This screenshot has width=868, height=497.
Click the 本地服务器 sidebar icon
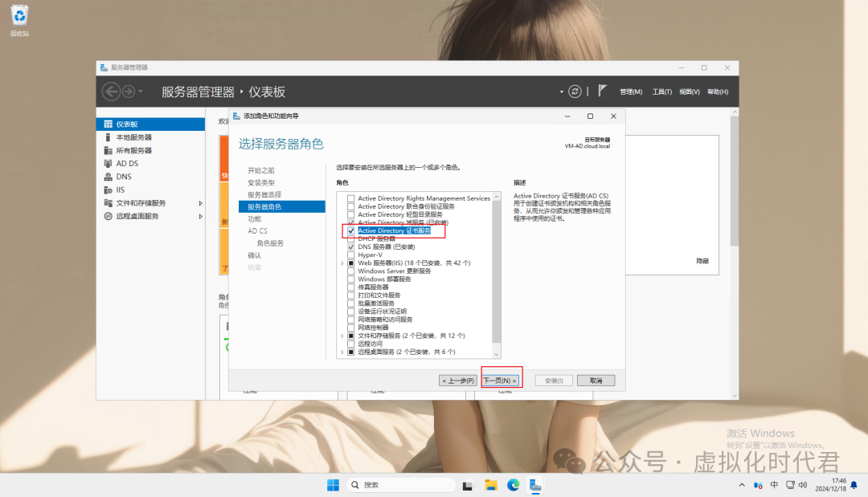click(x=108, y=137)
